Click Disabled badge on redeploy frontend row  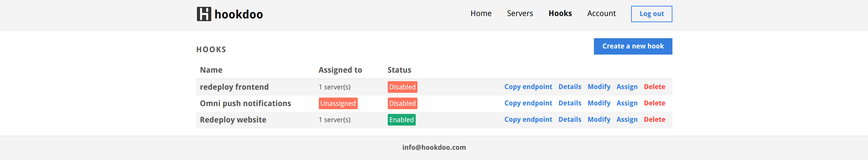coord(402,87)
